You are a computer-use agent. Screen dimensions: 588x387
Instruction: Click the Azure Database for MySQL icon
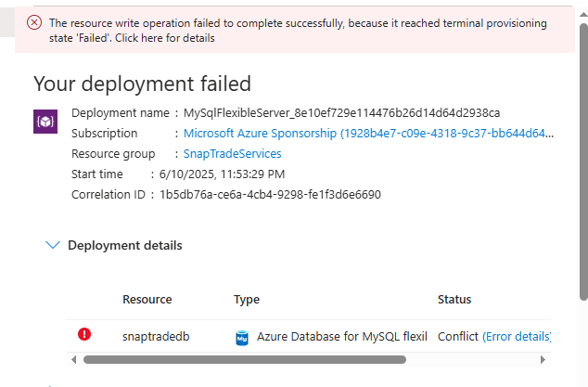pyautogui.click(x=242, y=337)
